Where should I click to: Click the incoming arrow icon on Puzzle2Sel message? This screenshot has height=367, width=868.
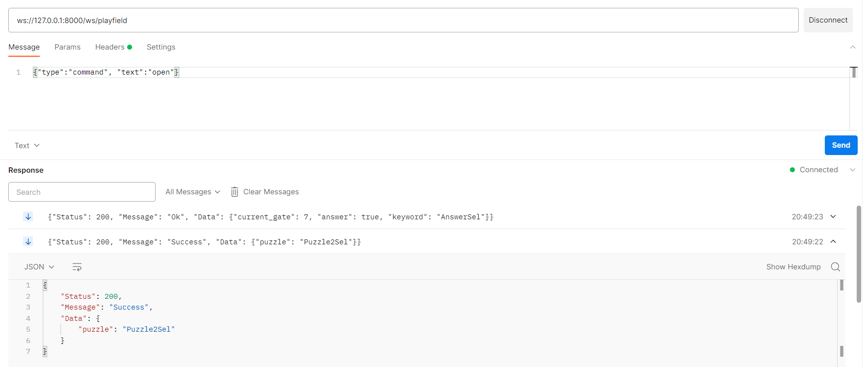pos(28,242)
